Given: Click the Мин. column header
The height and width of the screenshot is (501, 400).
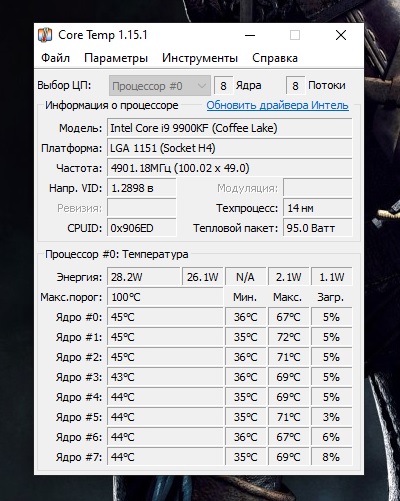Looking at the screenshot, I should (x=245, y=297).
